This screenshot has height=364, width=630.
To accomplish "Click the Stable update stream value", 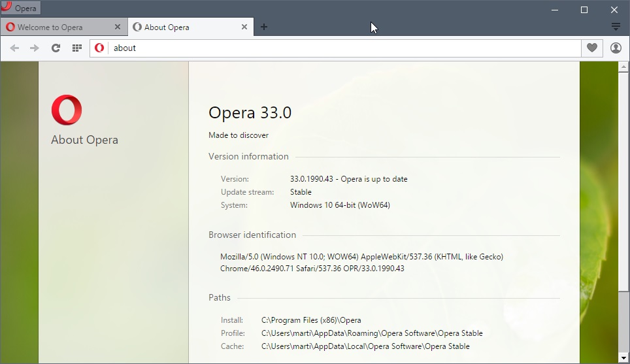I will (x=301, y=192).
